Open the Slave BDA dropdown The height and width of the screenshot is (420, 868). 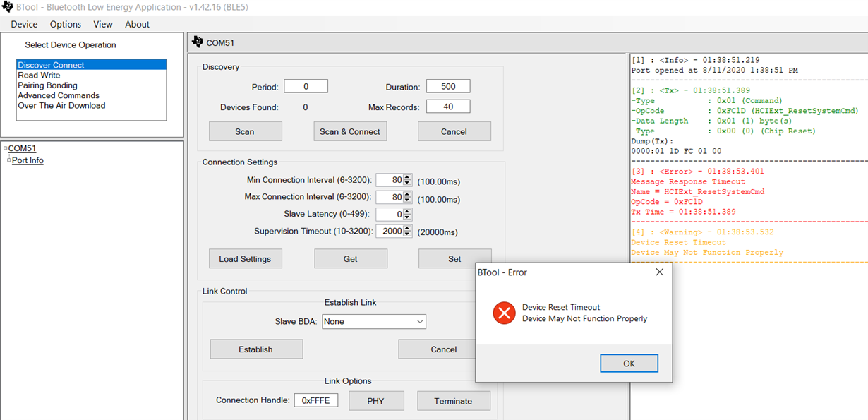pyautogui.click(x=374, y=321)
